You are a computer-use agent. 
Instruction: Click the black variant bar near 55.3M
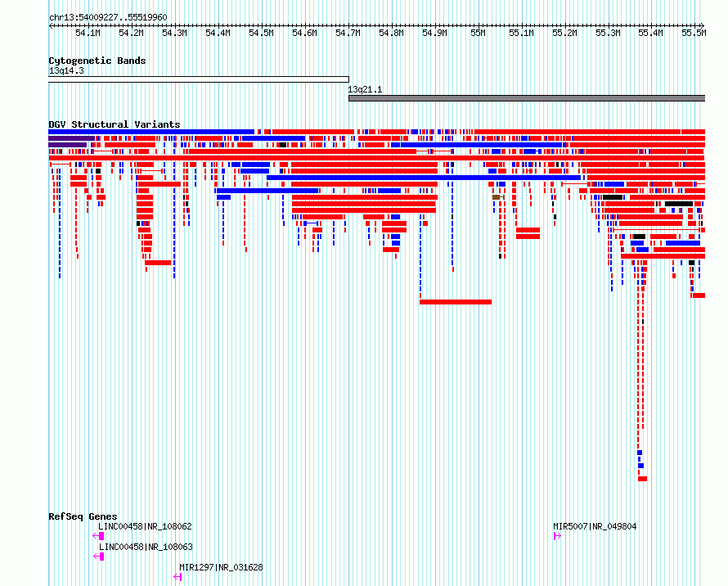tap(613, 197)
